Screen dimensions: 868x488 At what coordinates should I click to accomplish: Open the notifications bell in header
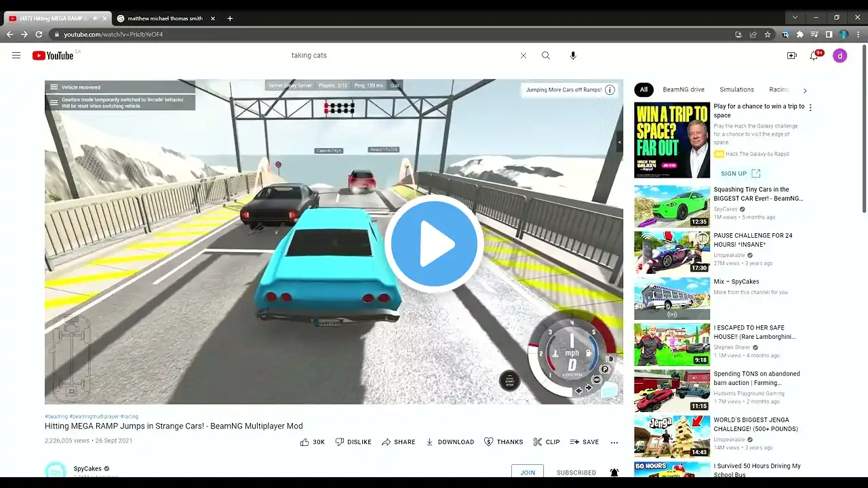pyautogui.click(x=814, y=56)
